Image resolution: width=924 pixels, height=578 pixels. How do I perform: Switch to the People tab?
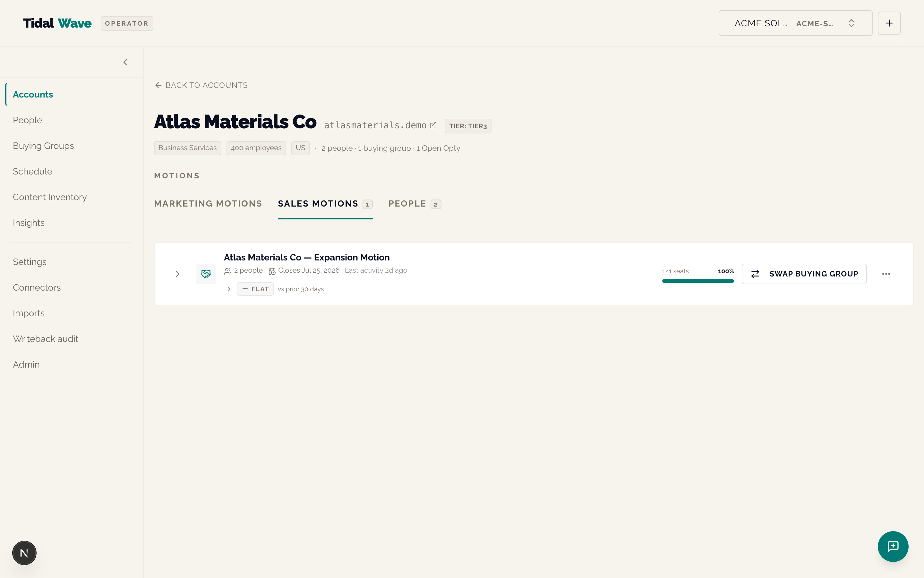(x=415, y=204)
